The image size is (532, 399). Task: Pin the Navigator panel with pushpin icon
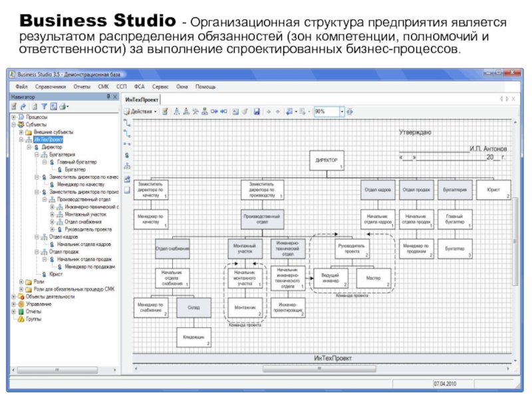(107, 96)
